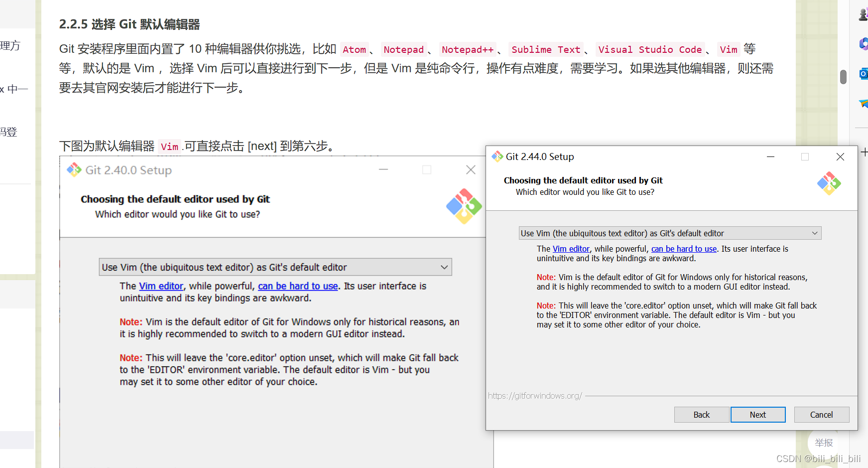Screen dimensions: 868x468
Task: Click the Git logo in the 2.44.0 Setup header
Action: click(829, 183)
